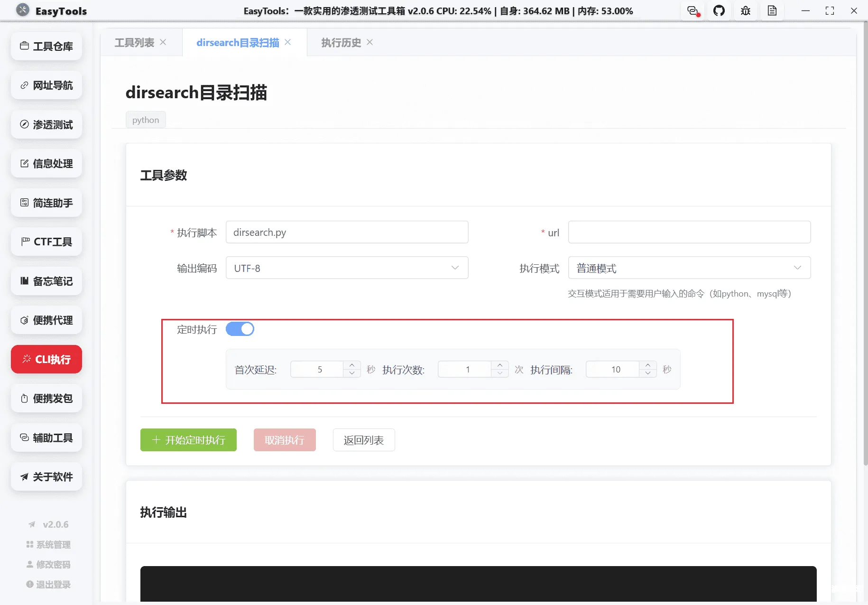868x605 pixels.
Task: Open the GitHub page icon
Action: click(719, 10)
